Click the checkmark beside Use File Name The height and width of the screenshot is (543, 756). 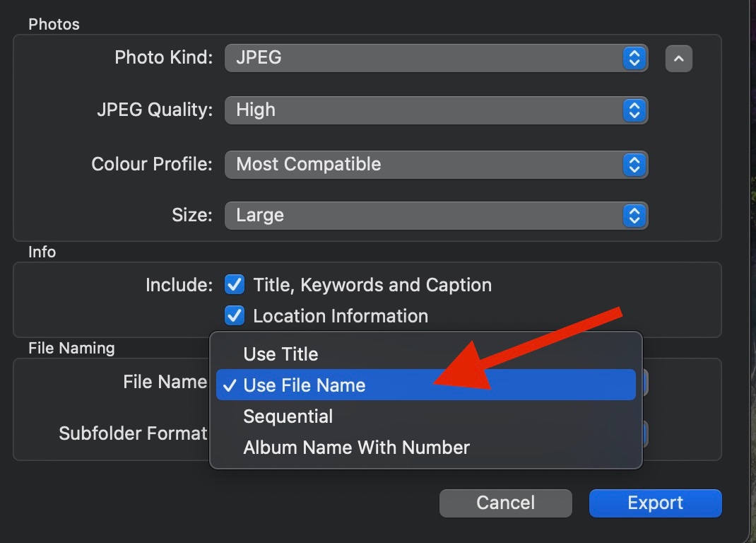click(x=229, y=385)
